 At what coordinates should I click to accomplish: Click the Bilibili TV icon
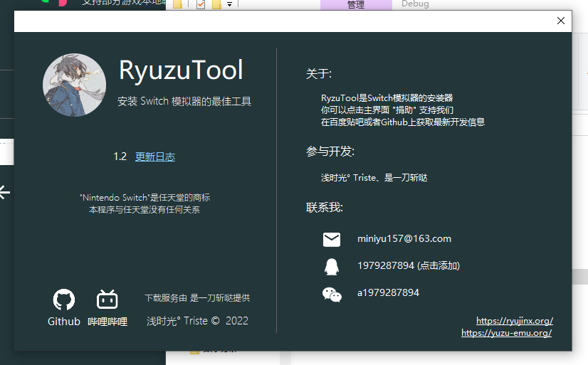(107, 300)
